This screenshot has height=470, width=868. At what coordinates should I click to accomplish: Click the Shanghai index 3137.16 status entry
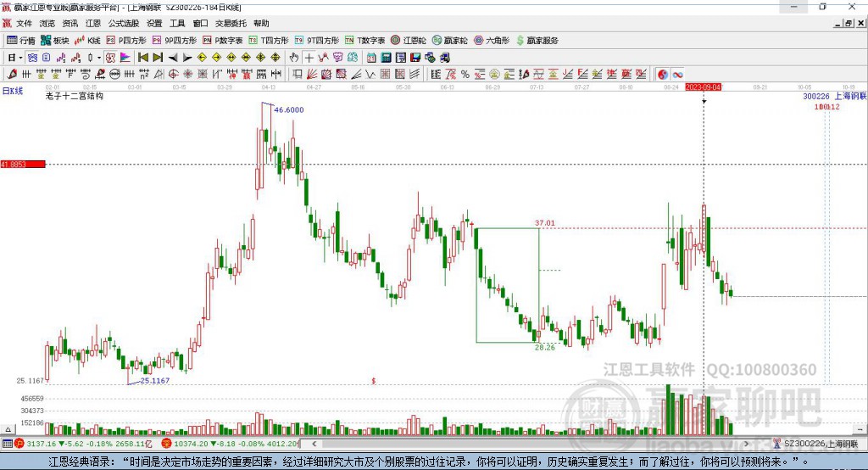(x=83, y=444)
